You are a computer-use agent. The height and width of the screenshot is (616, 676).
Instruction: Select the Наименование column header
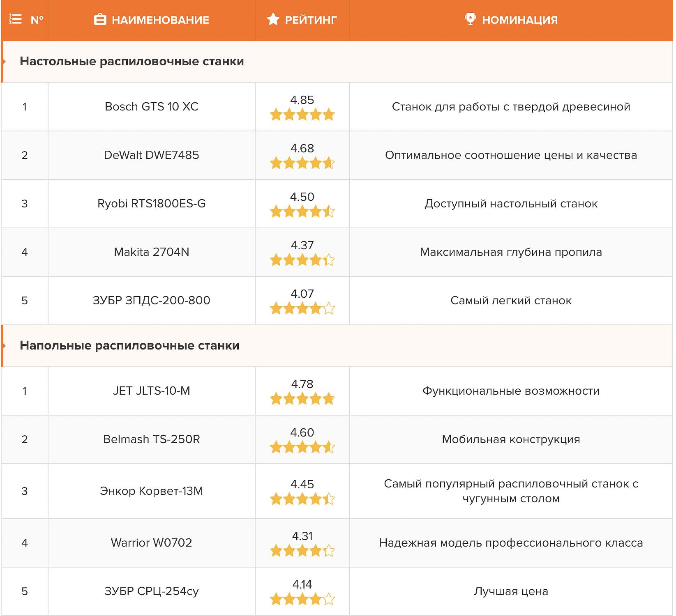tap(160, 20)
